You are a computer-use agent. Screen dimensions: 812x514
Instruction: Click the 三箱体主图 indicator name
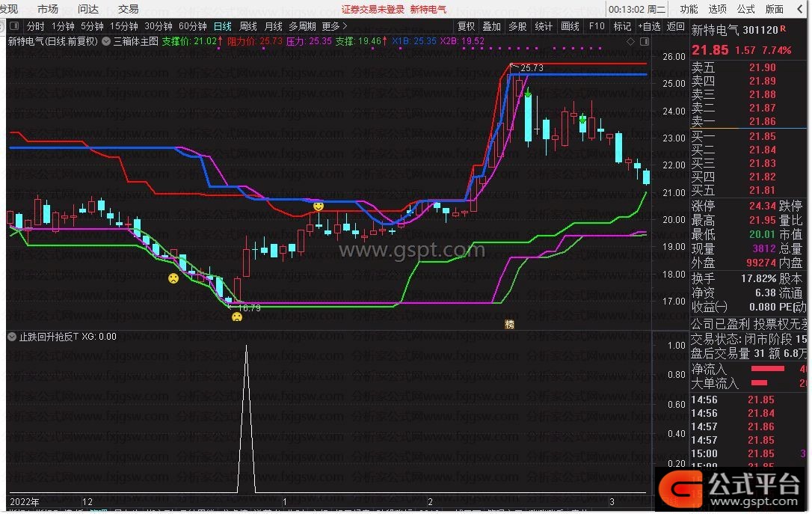point(135,41)
